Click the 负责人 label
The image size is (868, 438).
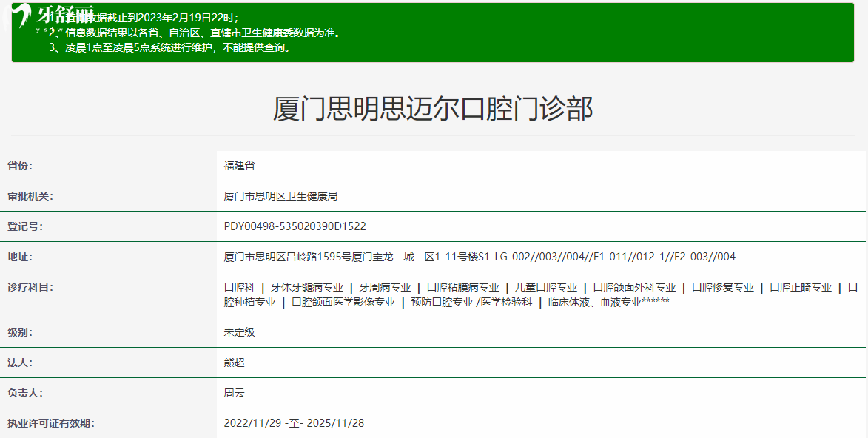[25, 393]
